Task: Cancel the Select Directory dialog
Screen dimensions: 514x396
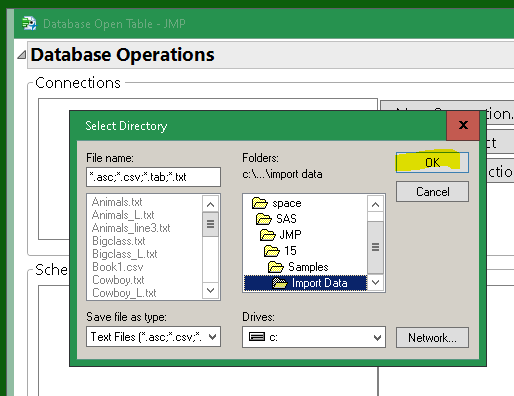Action: (432, 192)
